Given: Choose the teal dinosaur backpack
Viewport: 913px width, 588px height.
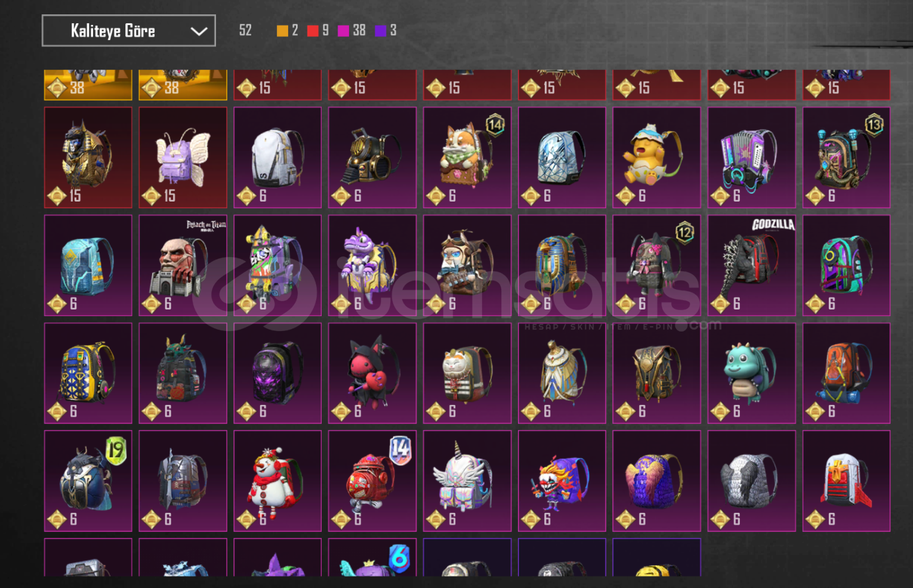Looking at the screenshot, I should point(751,373).
